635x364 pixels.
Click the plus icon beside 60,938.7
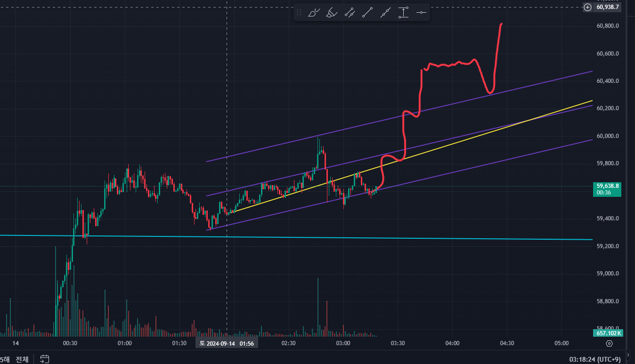pyautogui.click(x=587, y=7)
